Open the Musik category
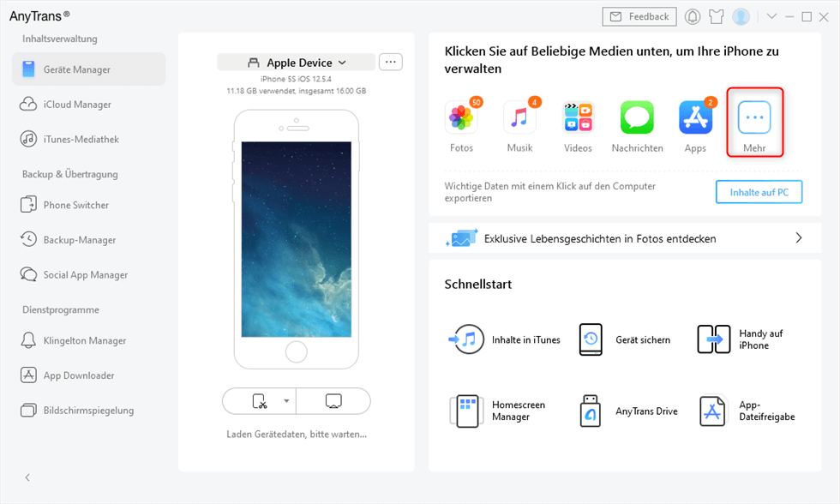The image size is (840, 504). pos(519,126)
